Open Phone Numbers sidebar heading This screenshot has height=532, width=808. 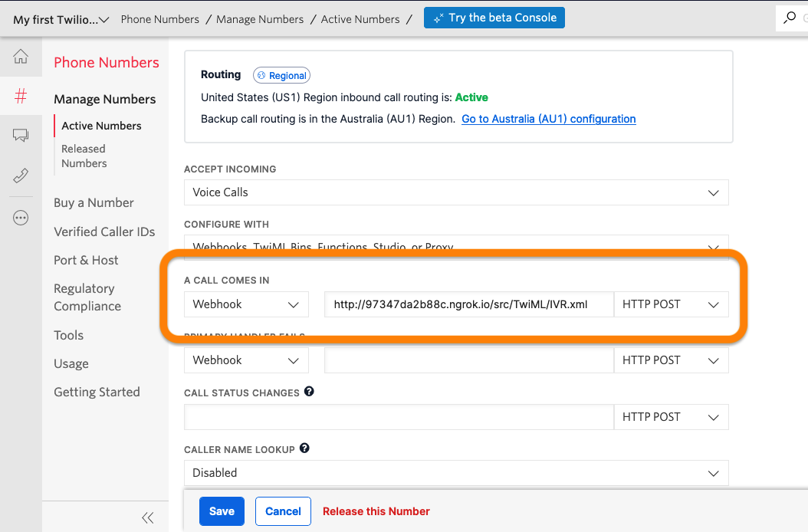[x=106, y=62]
